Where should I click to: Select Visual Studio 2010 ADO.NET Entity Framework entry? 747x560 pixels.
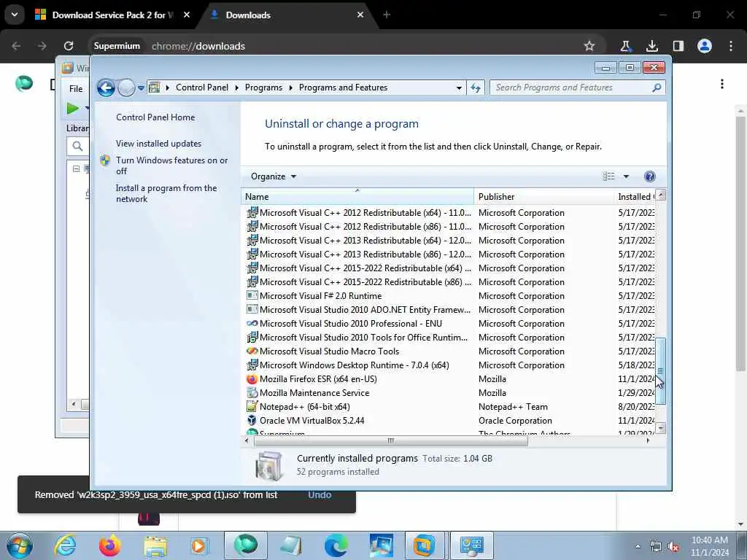(x=448, y=309)
